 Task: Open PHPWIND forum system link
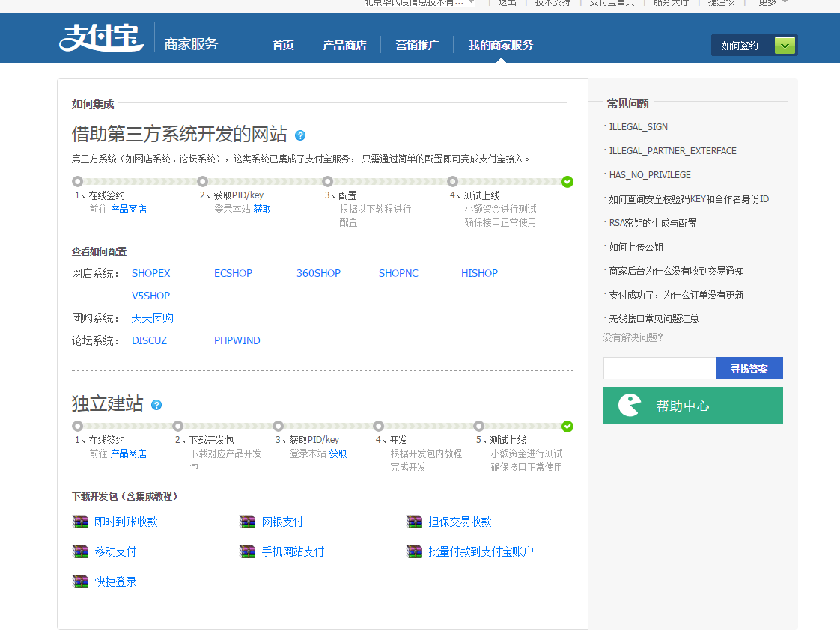click(x=237, y=340)
